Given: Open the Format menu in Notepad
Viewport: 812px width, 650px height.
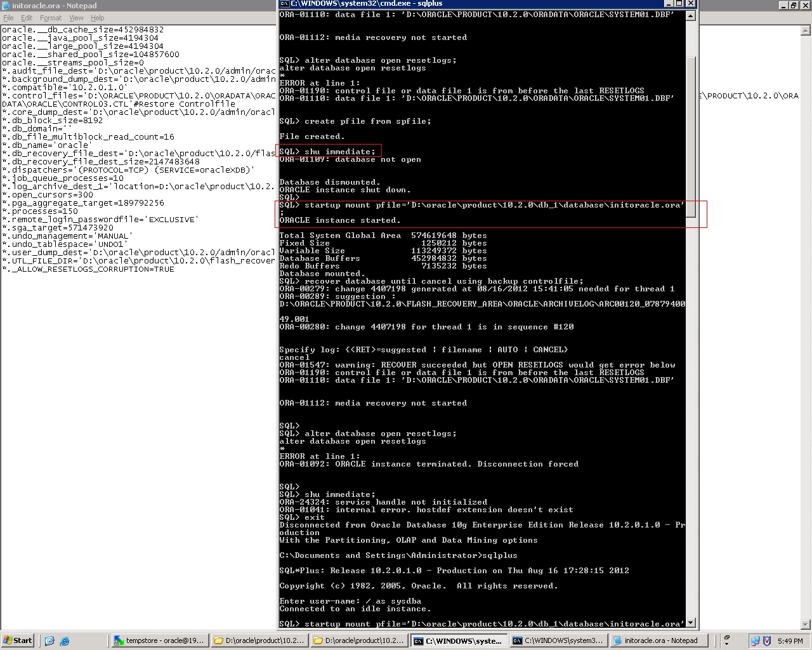Looking at the screenshot, I should point(50,18).
